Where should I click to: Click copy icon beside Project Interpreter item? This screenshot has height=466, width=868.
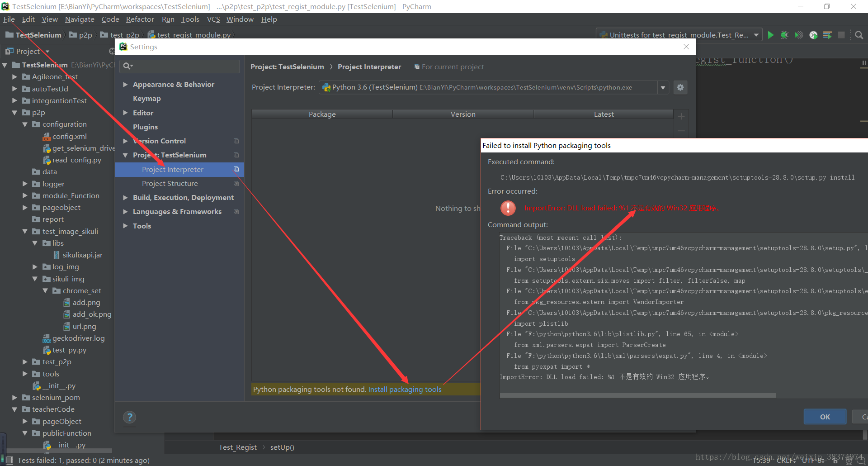[x=236, y=169]
